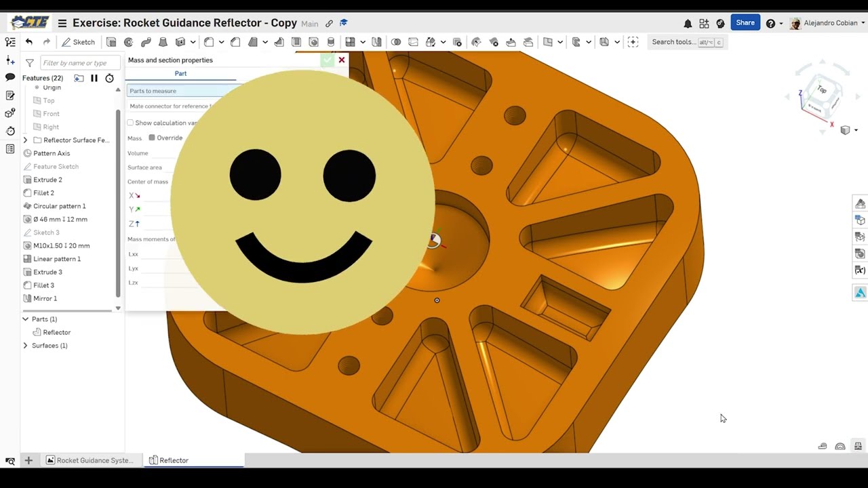Click the Filter by name or type field
The width and height of the screenshot is (868, 488).
pos(80,63)
